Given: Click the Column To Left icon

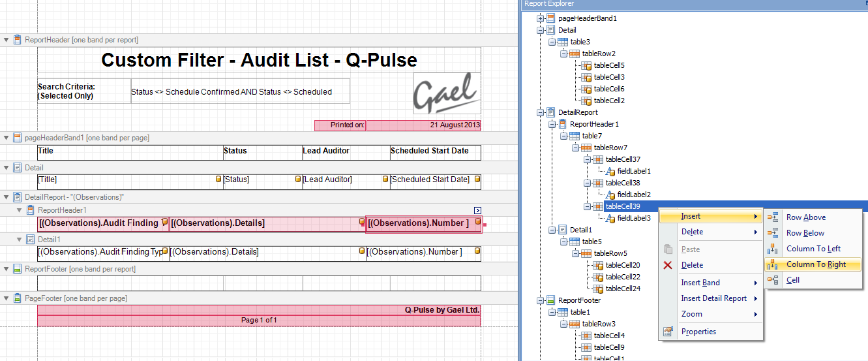Looking at the screenshot, I should click(773, 249).
